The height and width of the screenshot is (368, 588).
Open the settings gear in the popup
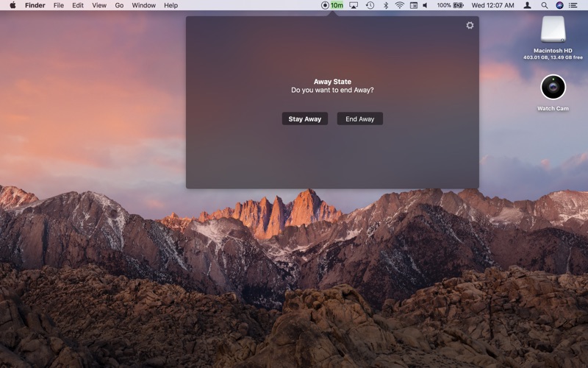470,25
